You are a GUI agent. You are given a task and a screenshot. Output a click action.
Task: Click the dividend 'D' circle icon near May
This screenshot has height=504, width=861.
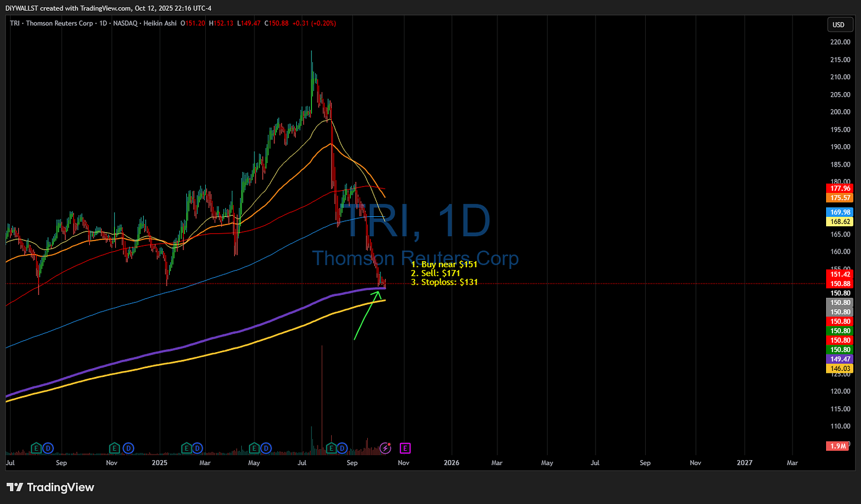coord(266,448)
